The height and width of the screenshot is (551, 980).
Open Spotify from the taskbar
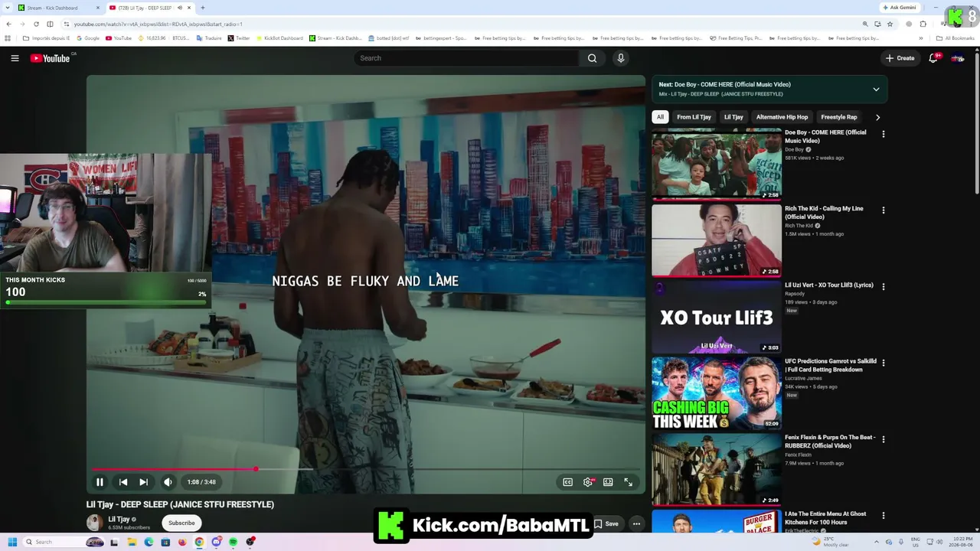tap(233, 542)
